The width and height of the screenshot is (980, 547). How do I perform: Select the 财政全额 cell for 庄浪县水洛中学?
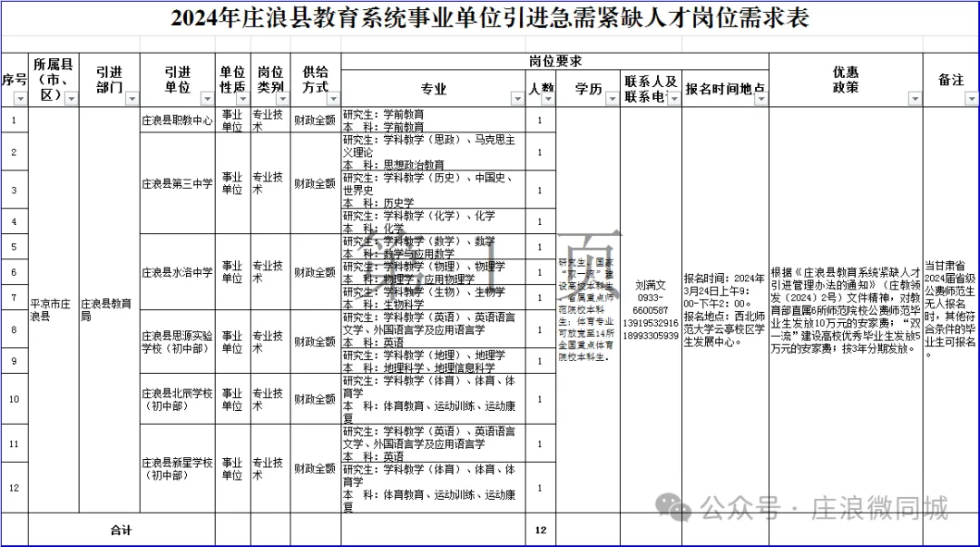point(316,272)
